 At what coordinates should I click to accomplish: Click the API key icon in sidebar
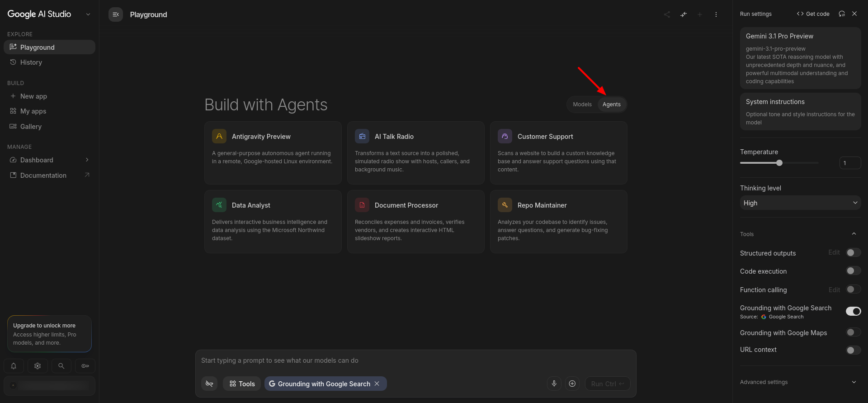85,366
